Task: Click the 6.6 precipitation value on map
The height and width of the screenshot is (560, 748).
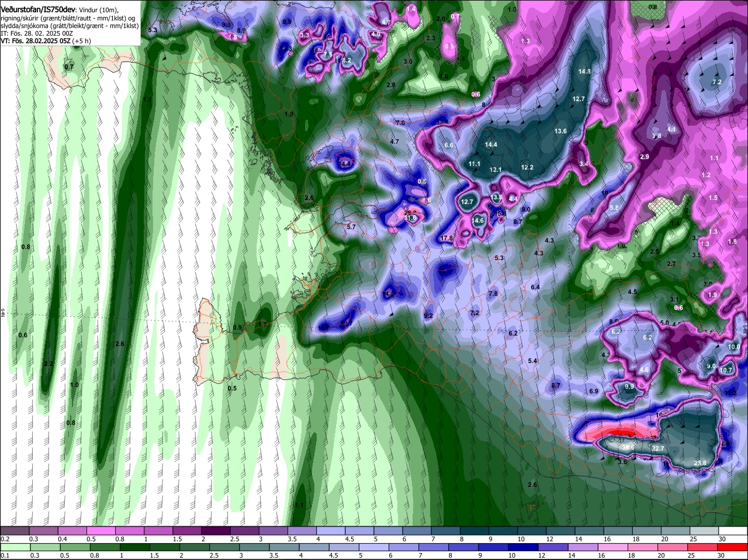Action: (x=449, y=144)
